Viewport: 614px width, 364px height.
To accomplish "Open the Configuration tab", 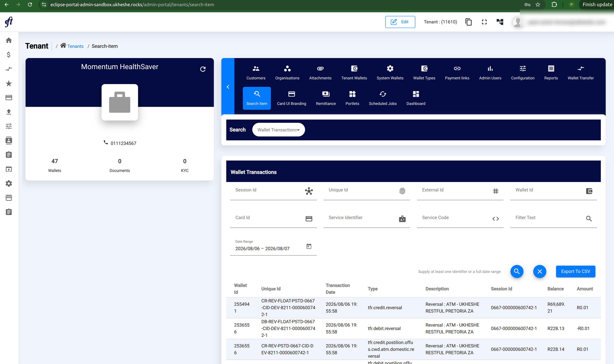I will (523, 73).
